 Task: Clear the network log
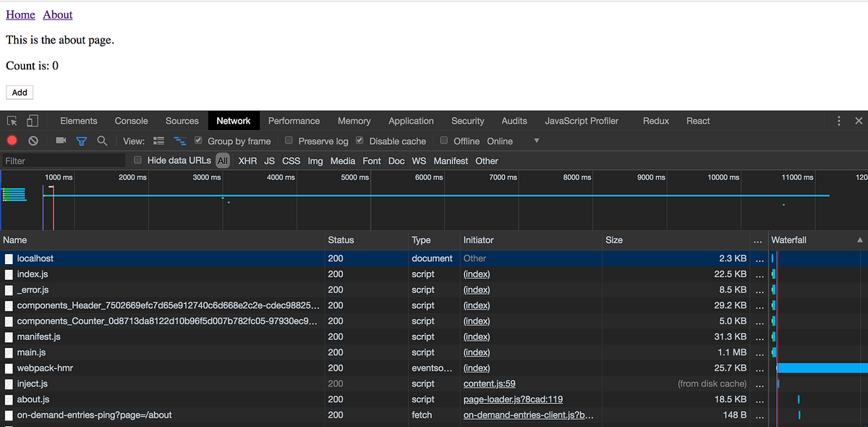(x=33, y=141)
